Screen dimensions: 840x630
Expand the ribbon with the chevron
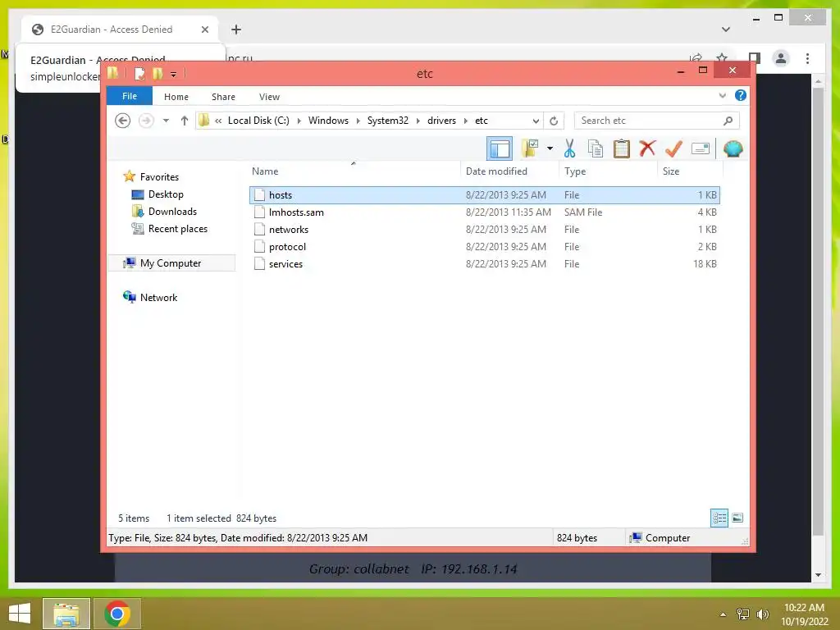click(722, 96)
